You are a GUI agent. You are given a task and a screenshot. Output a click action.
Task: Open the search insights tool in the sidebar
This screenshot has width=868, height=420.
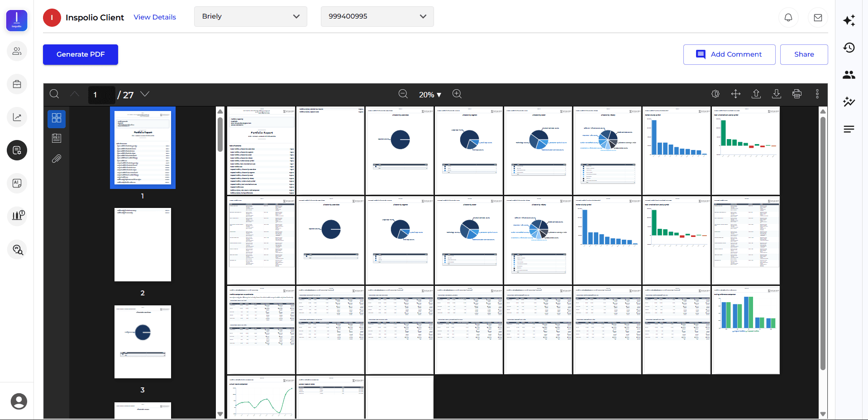tap(17, 249)
